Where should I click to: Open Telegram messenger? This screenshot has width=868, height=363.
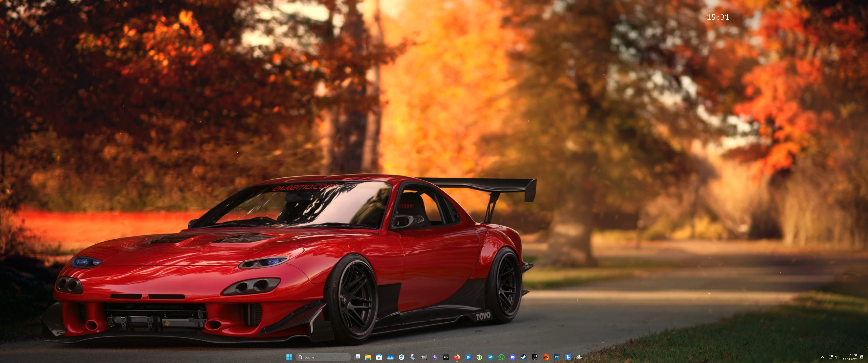(x=490, y=358)
